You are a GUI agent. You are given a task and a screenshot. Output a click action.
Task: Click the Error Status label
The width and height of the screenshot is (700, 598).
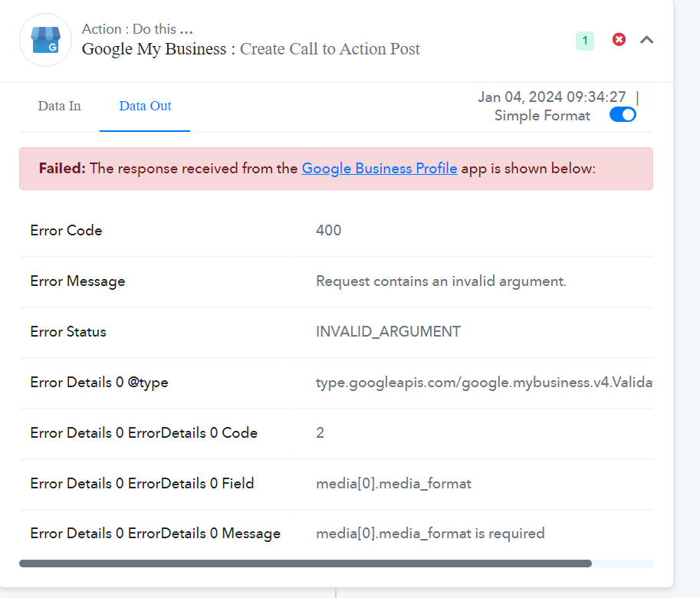pyautogui.click(x=68, y=331)
